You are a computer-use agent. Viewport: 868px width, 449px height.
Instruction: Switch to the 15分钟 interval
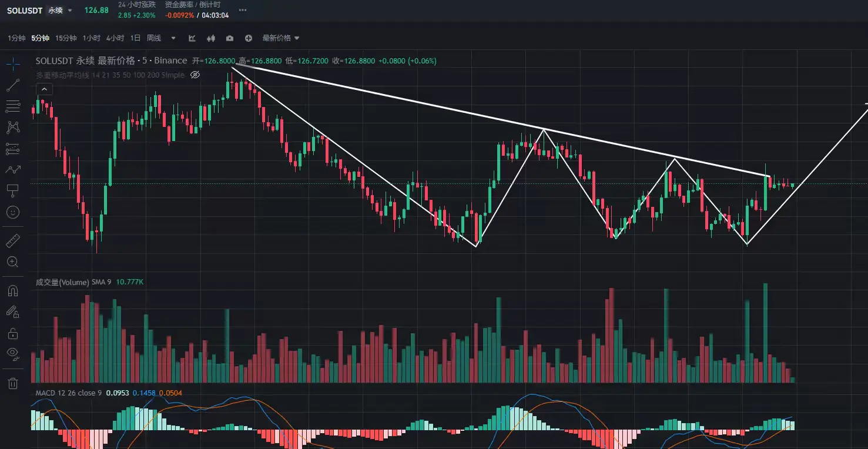point(66,38)
